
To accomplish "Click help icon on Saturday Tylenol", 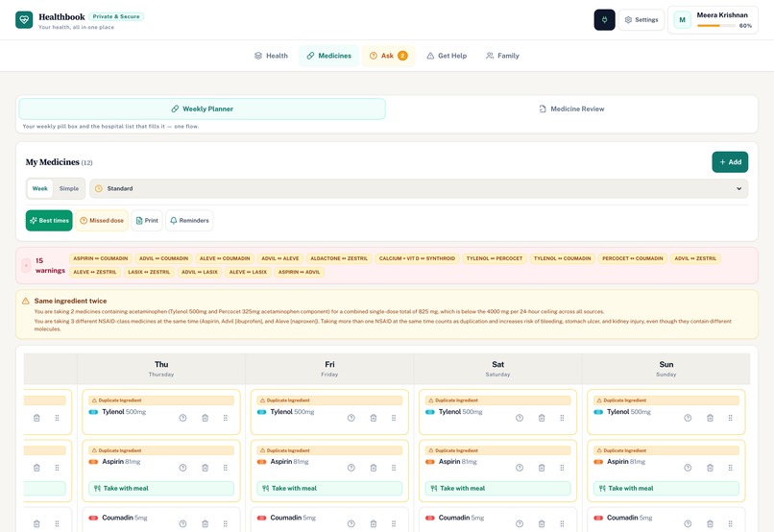I will (x=520, y=418).
